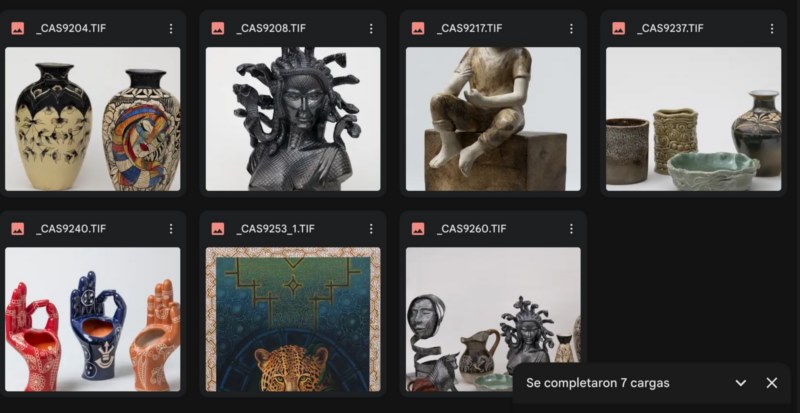Click the _CAS9260.TIF file name
Screen dimensions: 800x413
point(471,229)
